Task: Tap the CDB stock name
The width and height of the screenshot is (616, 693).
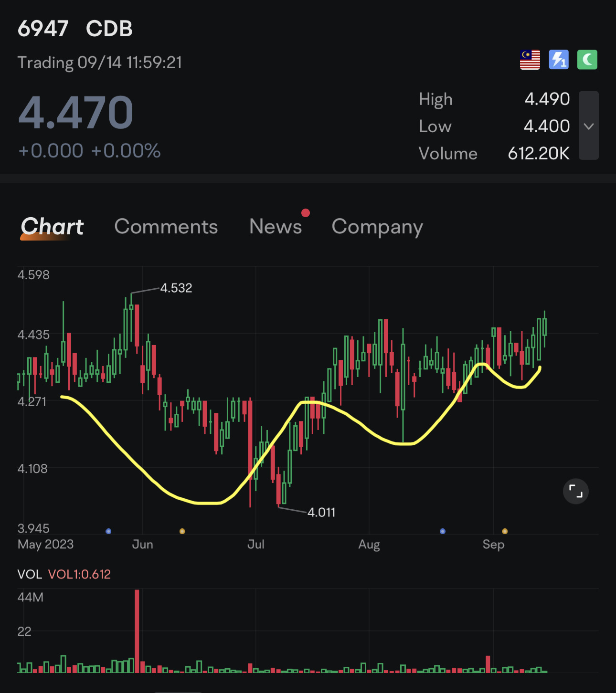Action: point(109,29)
